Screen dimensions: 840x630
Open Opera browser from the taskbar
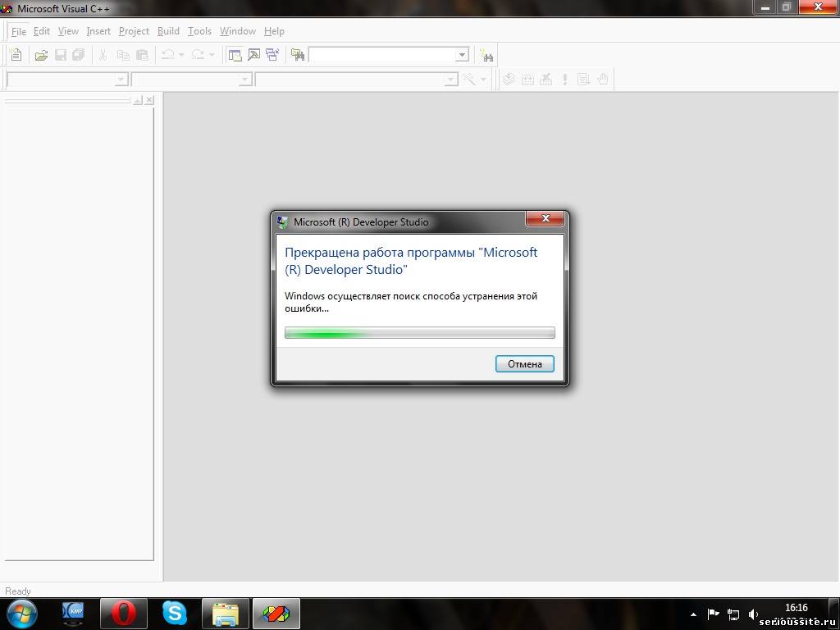coord(124,614)
